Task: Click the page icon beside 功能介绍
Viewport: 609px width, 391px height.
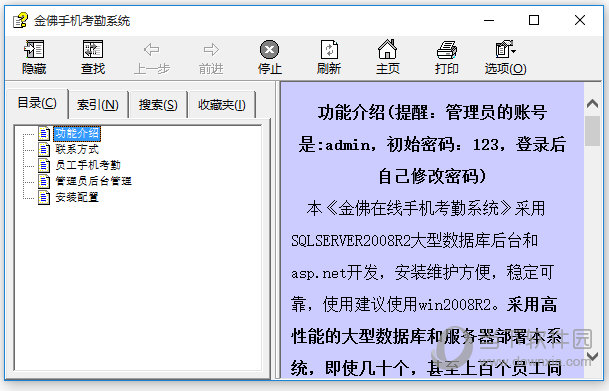Action: tap(44, 134)
